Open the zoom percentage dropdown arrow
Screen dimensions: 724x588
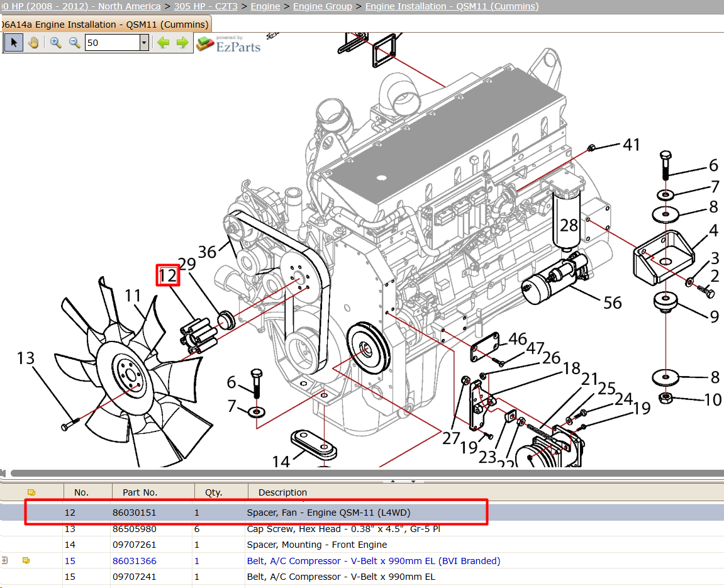point(144,43)
